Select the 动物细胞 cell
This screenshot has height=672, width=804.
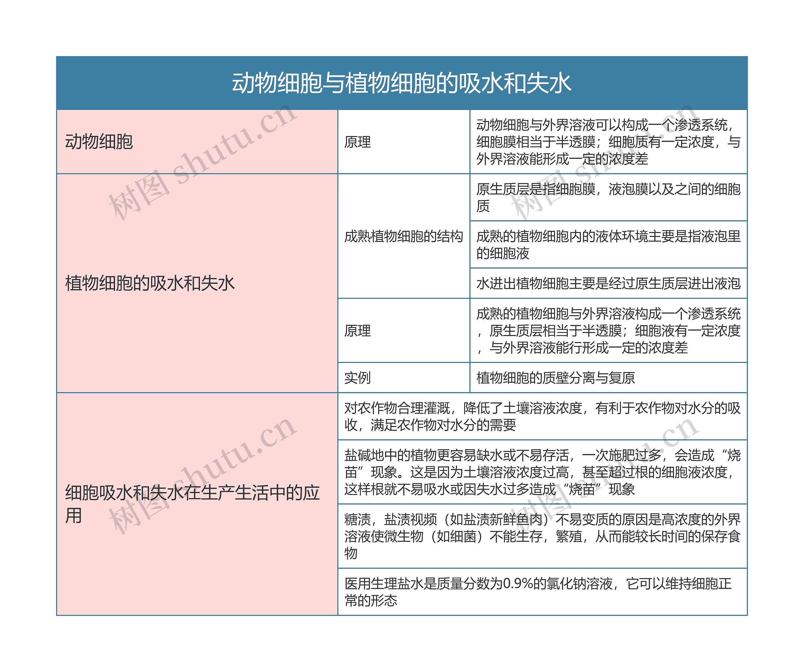click(x=197, y=142)
